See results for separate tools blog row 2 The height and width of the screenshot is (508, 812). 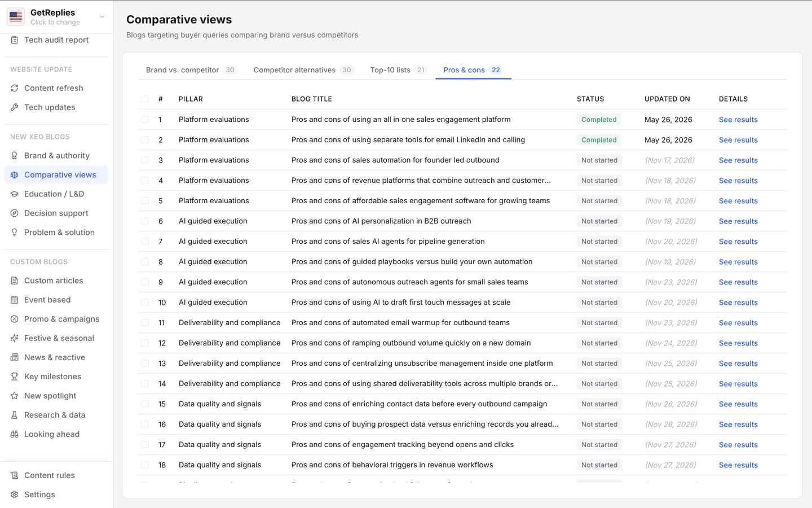pos(738,140)
